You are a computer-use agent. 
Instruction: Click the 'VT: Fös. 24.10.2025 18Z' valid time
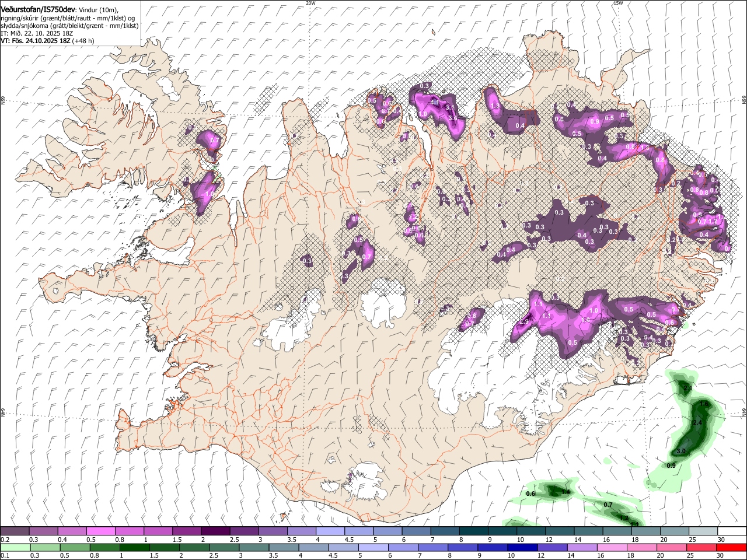[35, 41]
